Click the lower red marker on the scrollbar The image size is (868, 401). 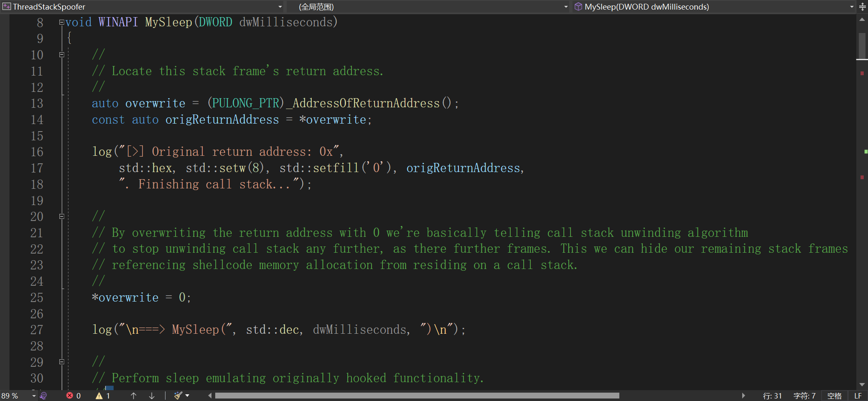click(x=862, y=178)
